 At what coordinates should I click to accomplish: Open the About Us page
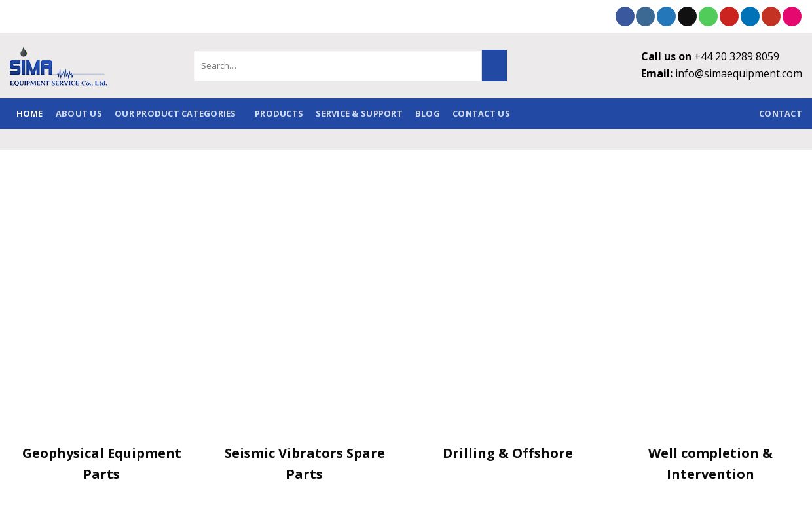pyautogui.click(x=79, y=113)
